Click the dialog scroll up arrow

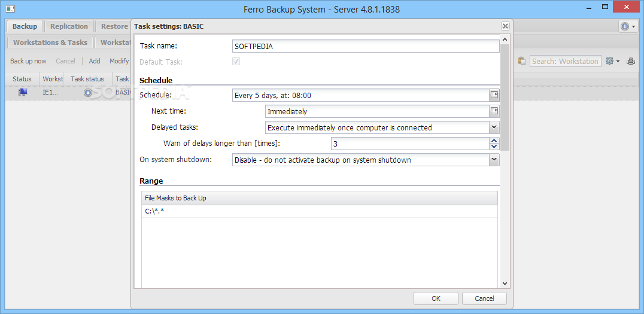click(505, 40)
